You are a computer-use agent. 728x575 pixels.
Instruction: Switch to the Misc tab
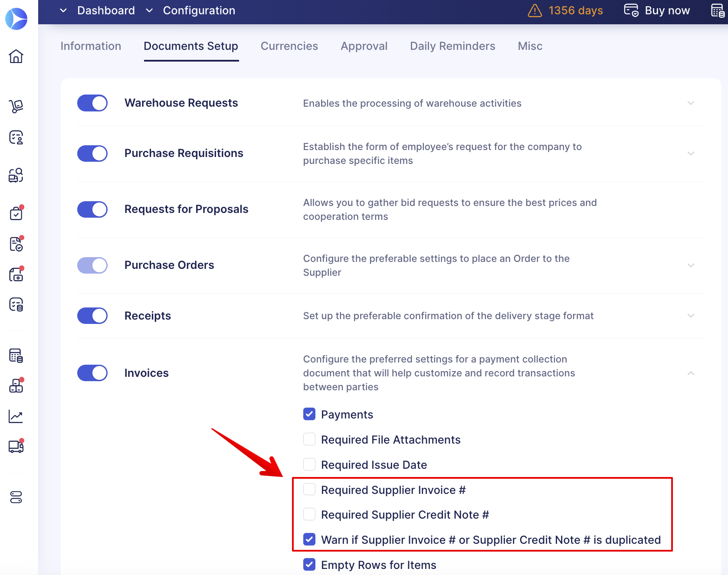pos(530,46)
